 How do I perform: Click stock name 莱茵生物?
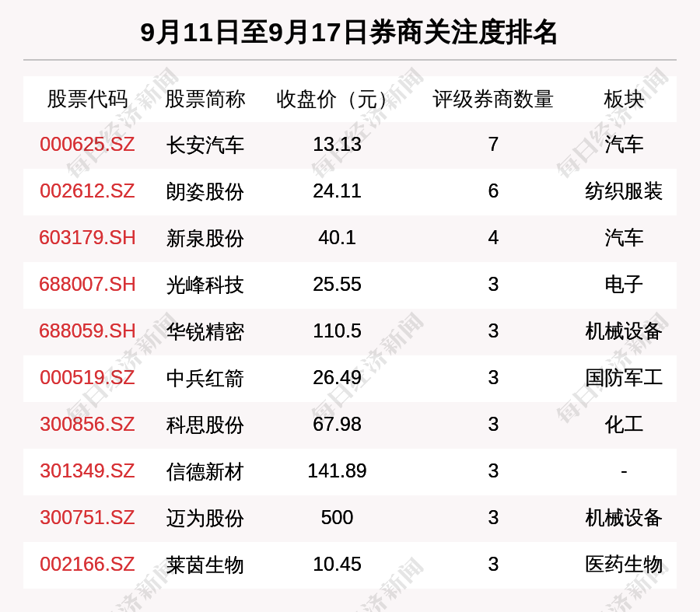click(x=205, y=565)
